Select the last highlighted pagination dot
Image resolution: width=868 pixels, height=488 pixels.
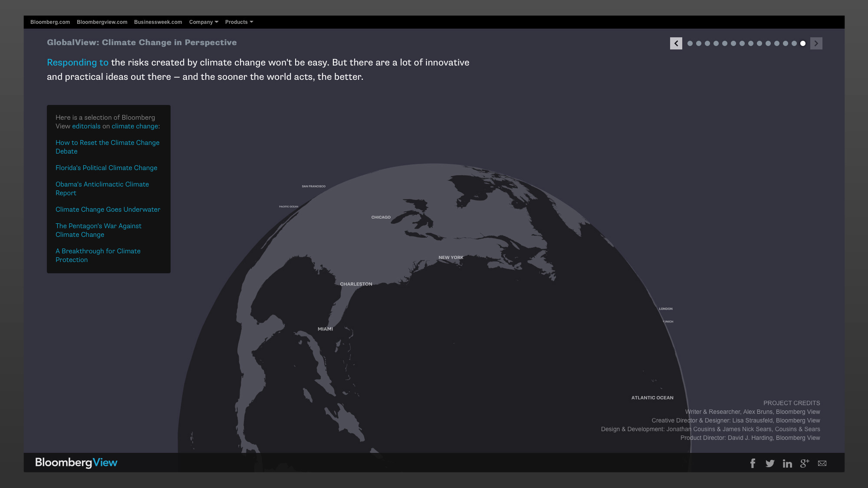(803, 43)
